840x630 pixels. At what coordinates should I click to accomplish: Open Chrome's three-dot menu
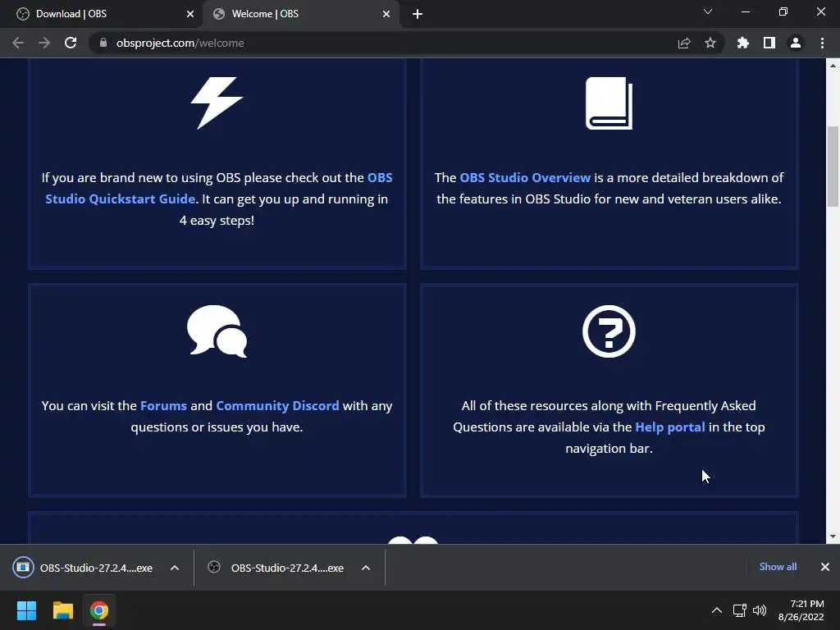[822, 43]
